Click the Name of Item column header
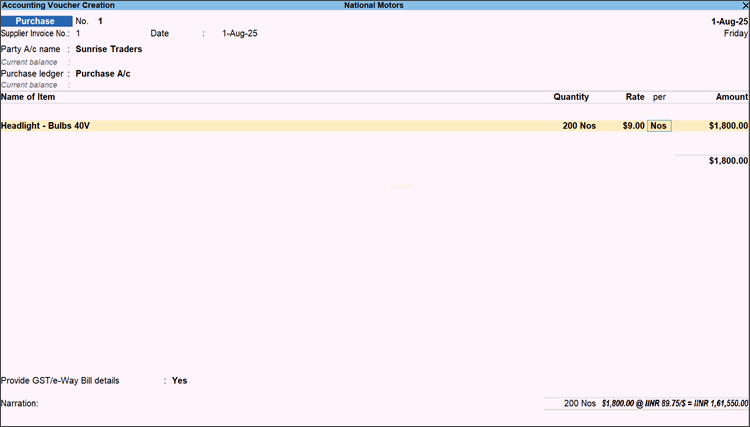The height and width of the screenshot is (427, 750). (28, 97)
